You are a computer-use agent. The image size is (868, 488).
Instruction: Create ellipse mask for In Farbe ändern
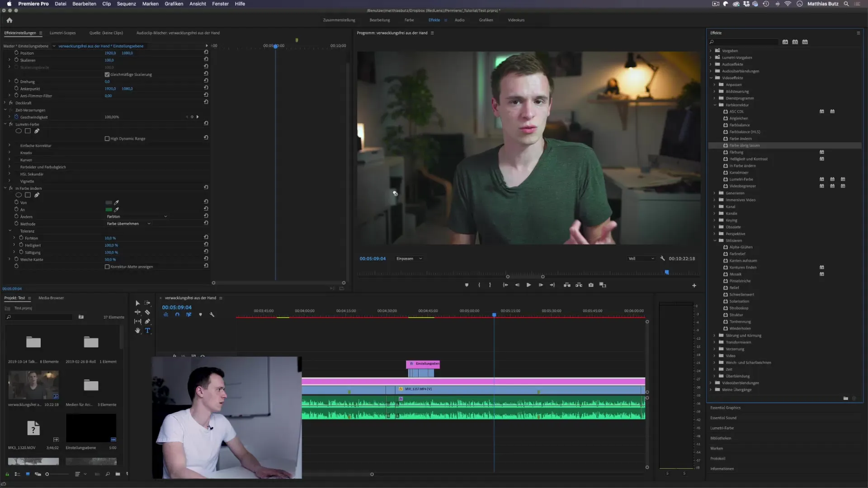tap(19, 195)
